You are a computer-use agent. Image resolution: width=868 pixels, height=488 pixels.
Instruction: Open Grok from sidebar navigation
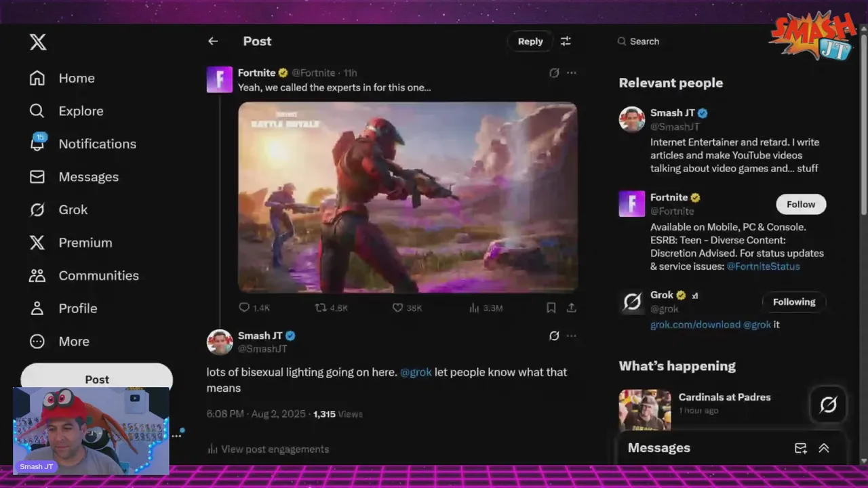[58, 209]
